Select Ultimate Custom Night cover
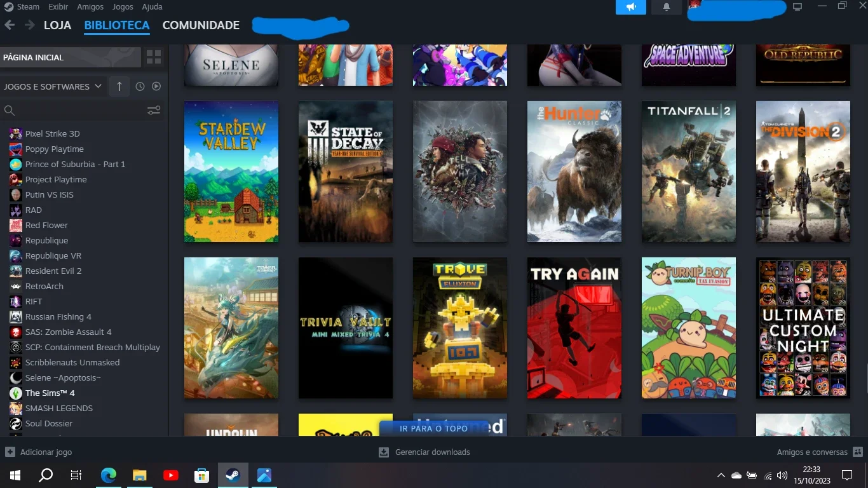The height and width of the screenshot is (488, 868). click(x=803, y=328)
